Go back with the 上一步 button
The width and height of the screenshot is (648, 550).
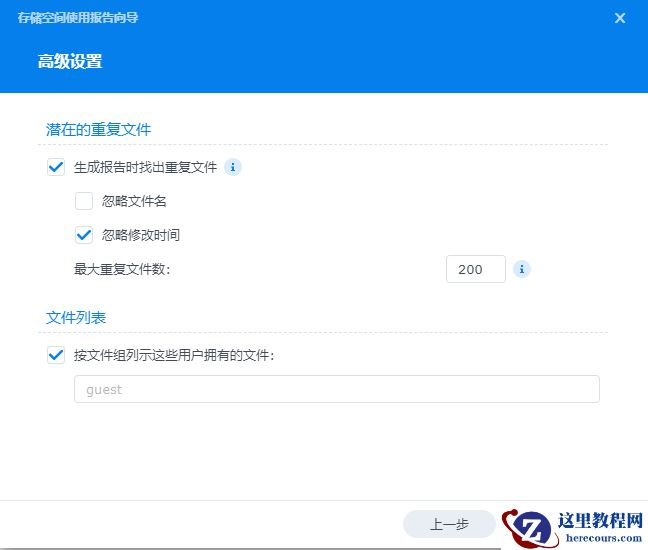[x=449, y=524]
